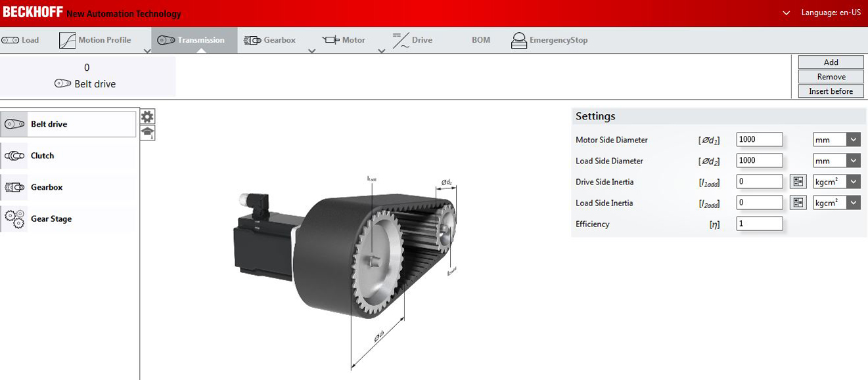Viewport: 868px width, 380px height.
Task: Click the EmergencyStop button icon
Action: [519, 40]
